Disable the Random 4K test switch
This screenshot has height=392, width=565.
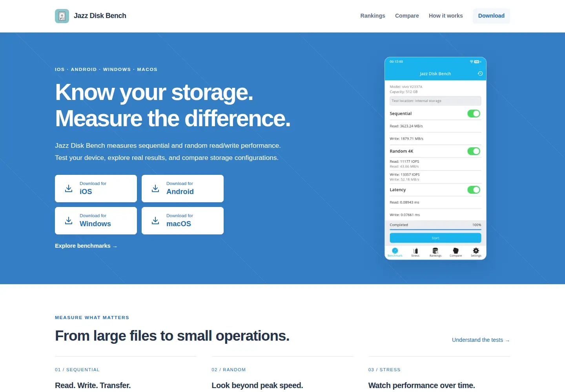(x=474, y=151)
